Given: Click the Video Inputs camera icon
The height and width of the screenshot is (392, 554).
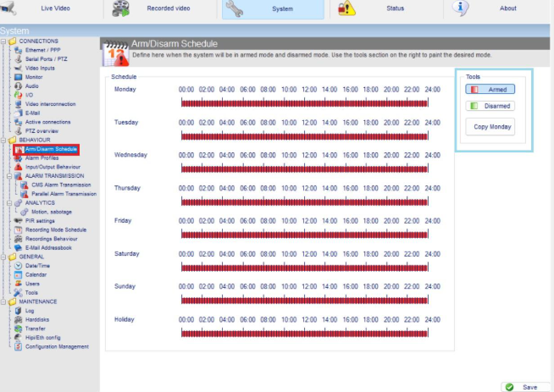Looking at the screenshot, I should tap(18, 69).
